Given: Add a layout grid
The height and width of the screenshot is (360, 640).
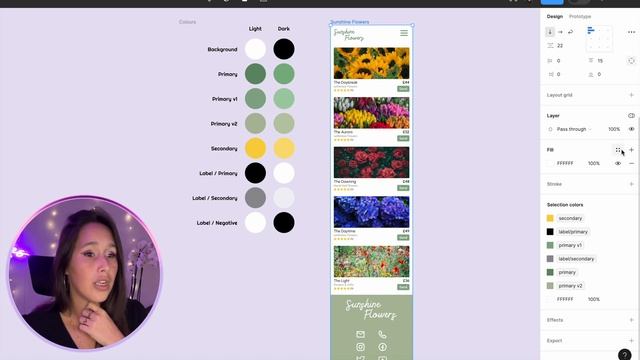Looking at the screenshot, I should (631, 95).
